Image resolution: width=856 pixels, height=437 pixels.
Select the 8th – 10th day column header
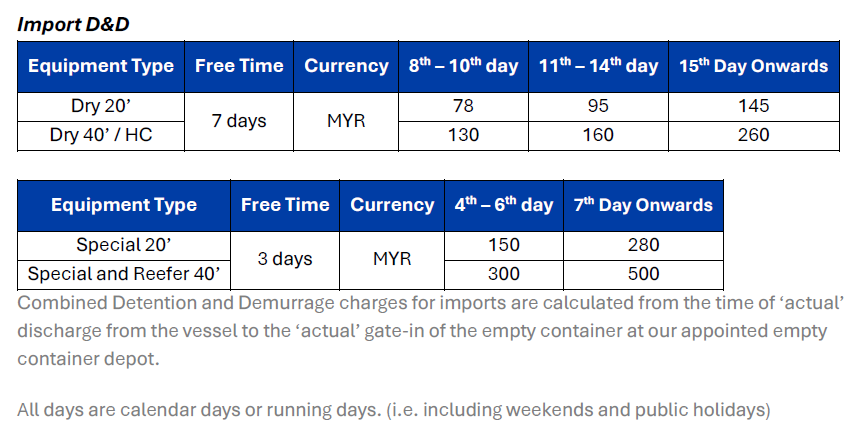pos(463,66)
